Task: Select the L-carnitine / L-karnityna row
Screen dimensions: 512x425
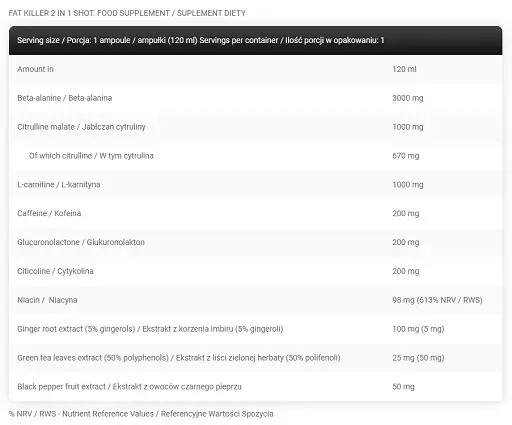Action: tap(256, 185)
